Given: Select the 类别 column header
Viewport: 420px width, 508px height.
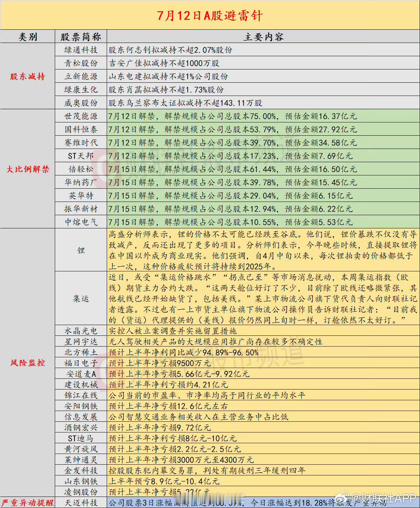Looking at the screenshot, I should (x=28, y=36).
